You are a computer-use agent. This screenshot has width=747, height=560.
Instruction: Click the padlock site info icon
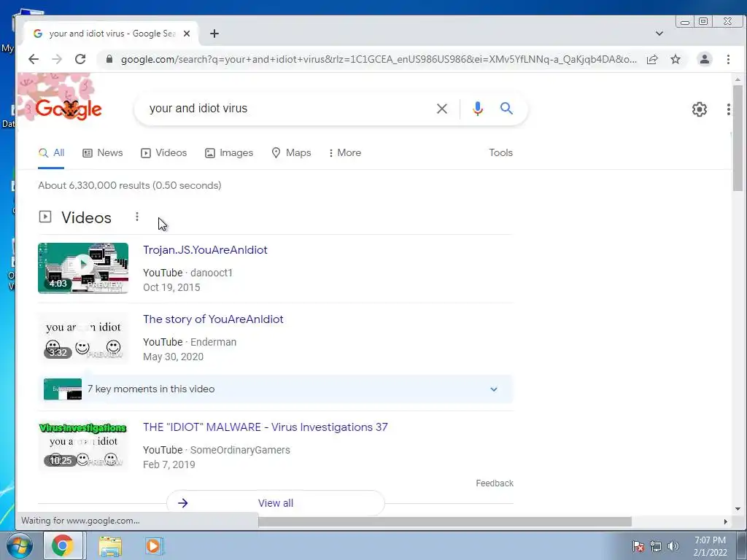click(x=109, y=59)
